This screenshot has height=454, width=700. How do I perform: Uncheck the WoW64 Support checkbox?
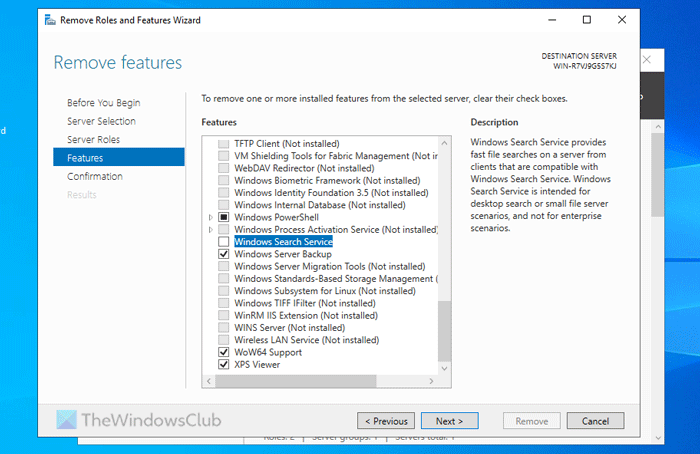tap(224, 352)
